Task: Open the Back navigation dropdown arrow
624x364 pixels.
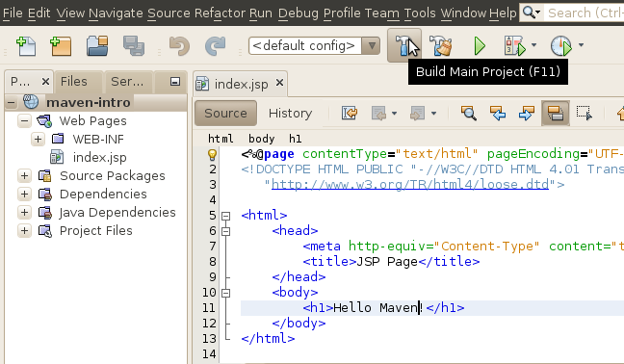Action: click(x=394, y=114)
